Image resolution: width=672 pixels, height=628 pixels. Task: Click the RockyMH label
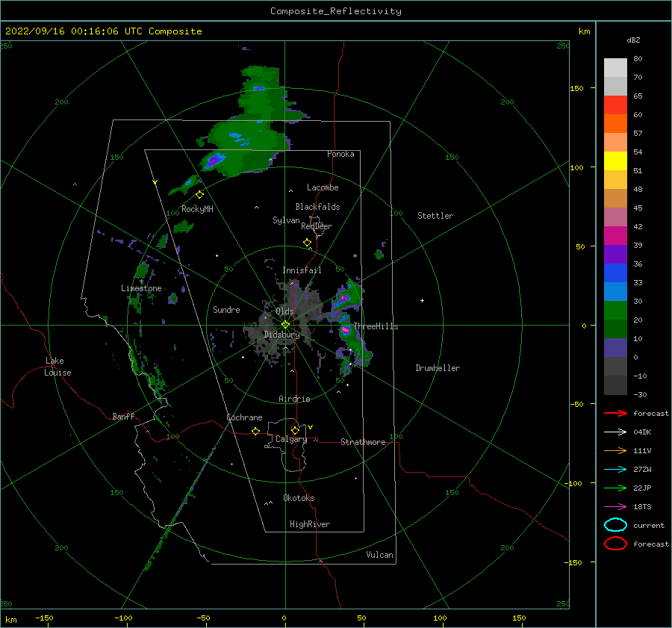[197, 209]
